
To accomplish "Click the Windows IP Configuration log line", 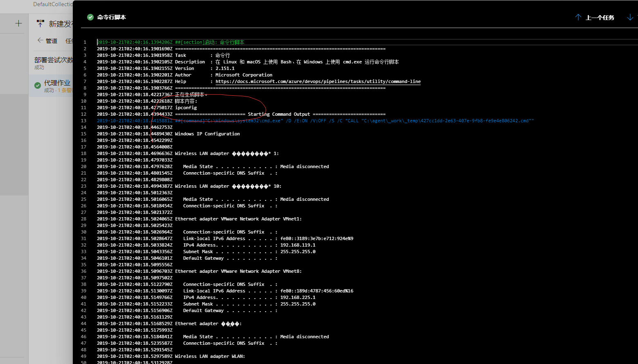I will click(x=207, y=134).
